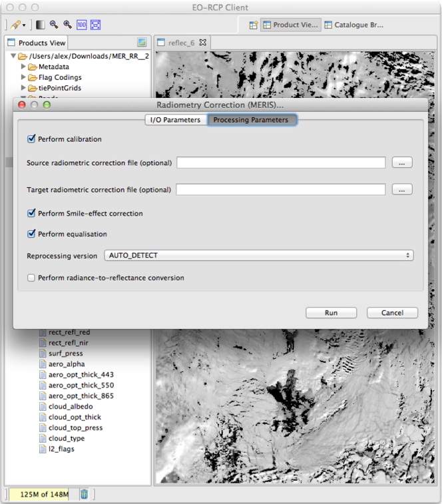Image resolution: width=442 pixels, height=504 pixels.
Task: Click the heap memory status bar
Action: point(43,493)
